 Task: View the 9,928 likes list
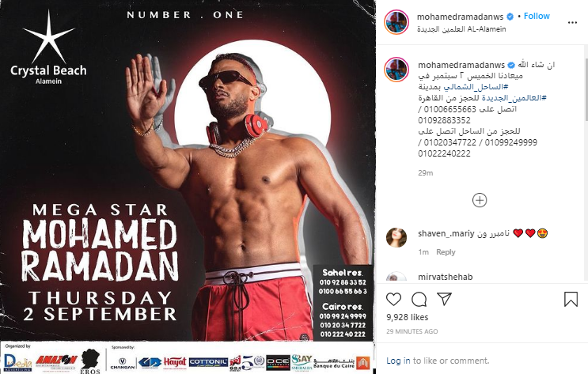[x=408, y=317]
